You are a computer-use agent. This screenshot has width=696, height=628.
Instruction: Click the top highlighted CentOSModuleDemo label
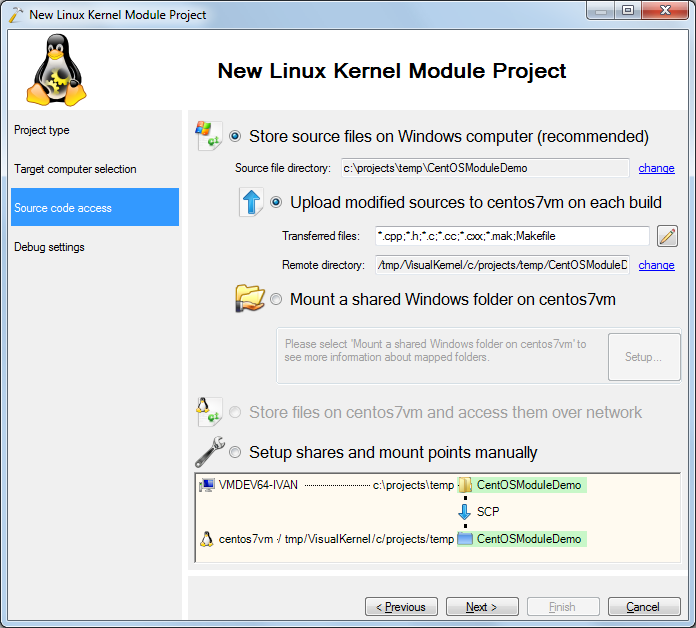[529, 485]
